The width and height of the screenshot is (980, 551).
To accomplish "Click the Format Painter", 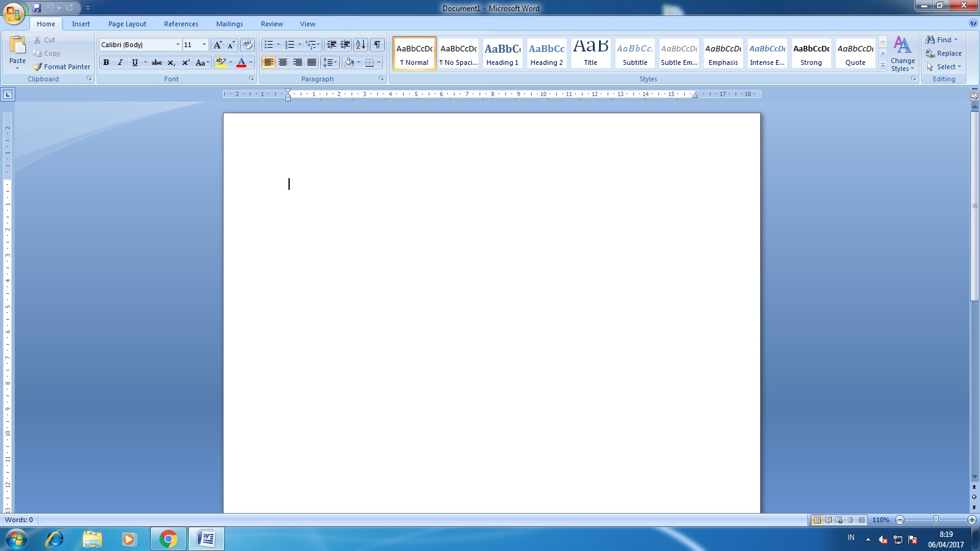I will [61, 67].
